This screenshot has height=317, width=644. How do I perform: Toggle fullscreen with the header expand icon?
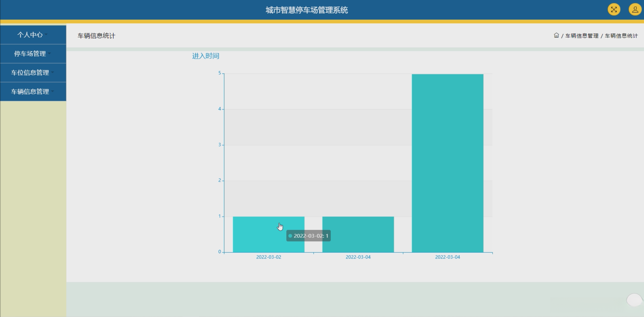614,9
